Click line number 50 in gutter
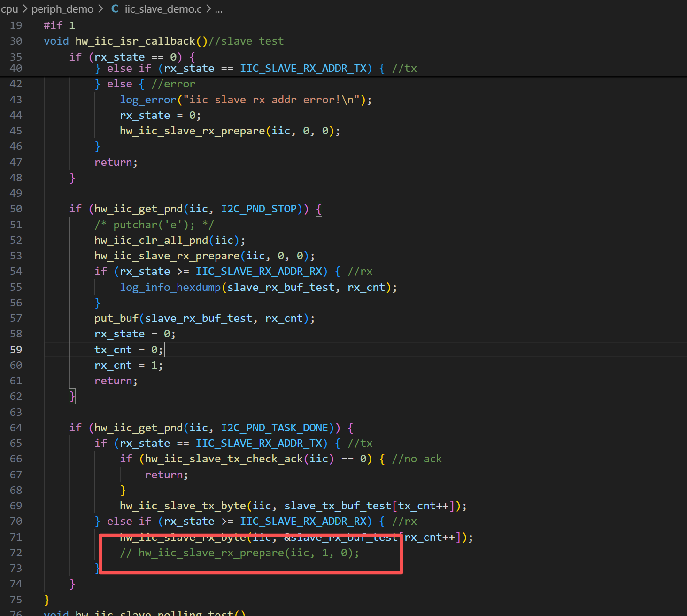 [x=16, y=209]
